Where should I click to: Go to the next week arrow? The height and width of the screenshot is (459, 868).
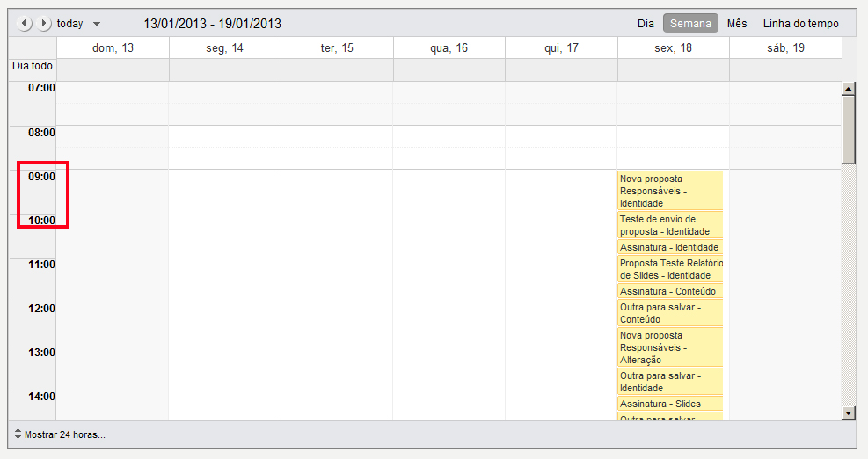pos(45,24)
